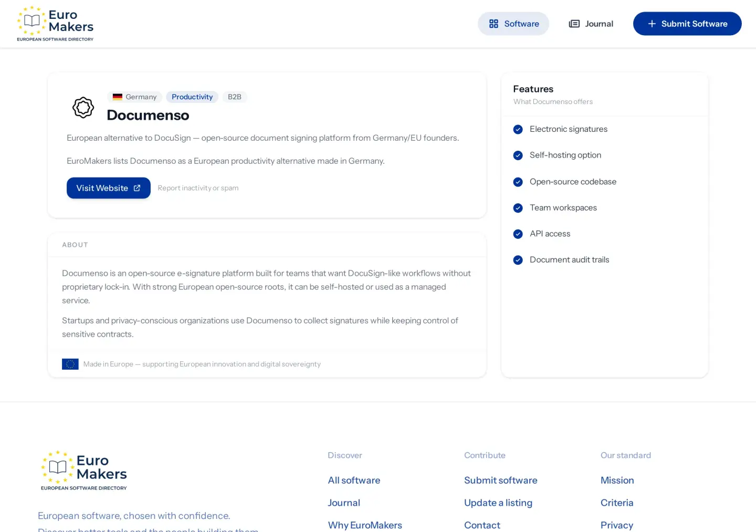Click the Team workspaces checkmark icon

(518, 208)
